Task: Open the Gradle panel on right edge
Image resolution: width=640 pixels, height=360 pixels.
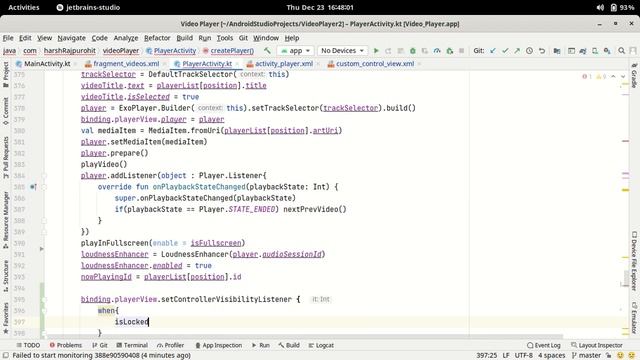Action: tap(634, 76)
